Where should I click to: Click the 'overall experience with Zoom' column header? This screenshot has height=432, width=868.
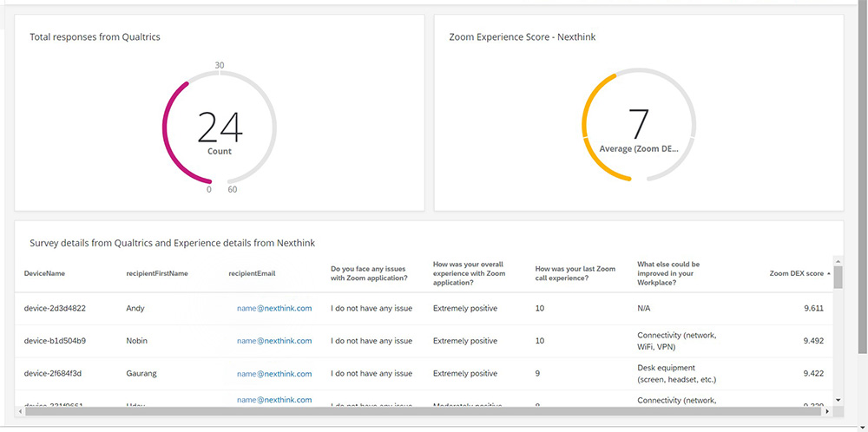(469, 273)
